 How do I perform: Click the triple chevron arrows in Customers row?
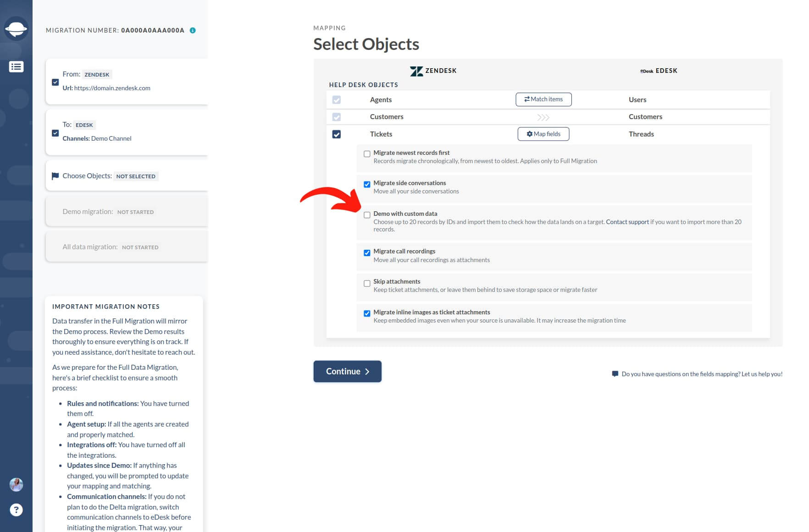click(x=543, y=117)
